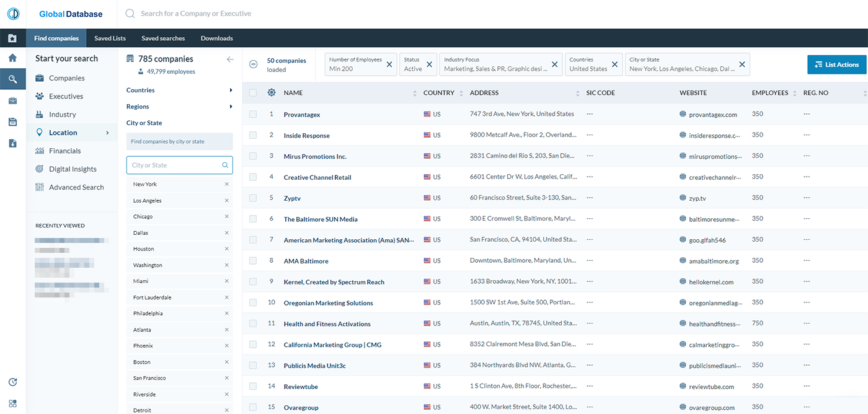
Task: Remove the City or State filter chip
Action: [742, 64]
